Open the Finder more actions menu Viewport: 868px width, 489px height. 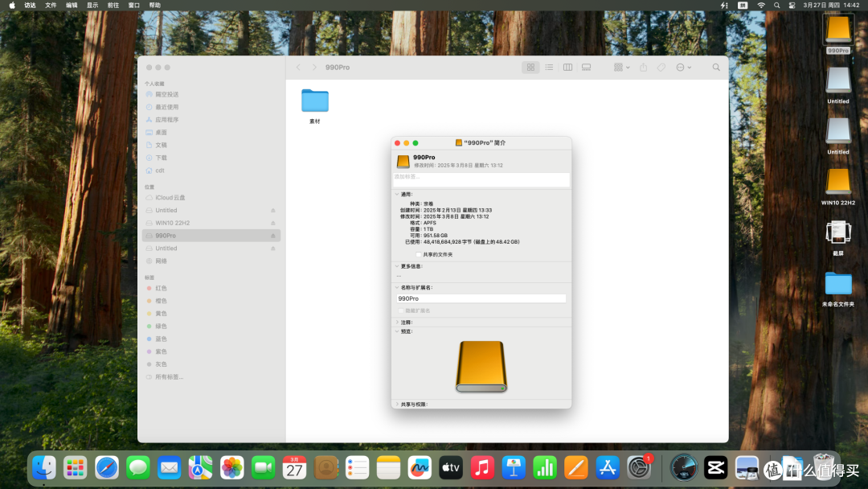684,67
